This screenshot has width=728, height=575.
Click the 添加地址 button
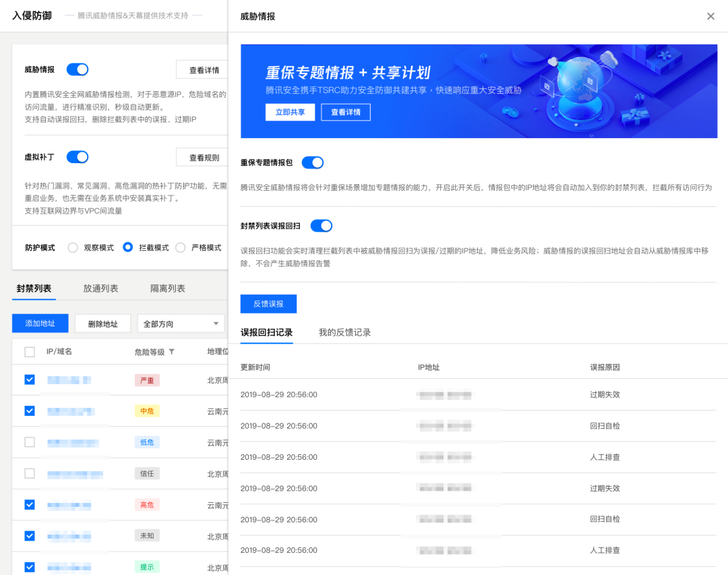pyautogui.click(x=40, y=324)
